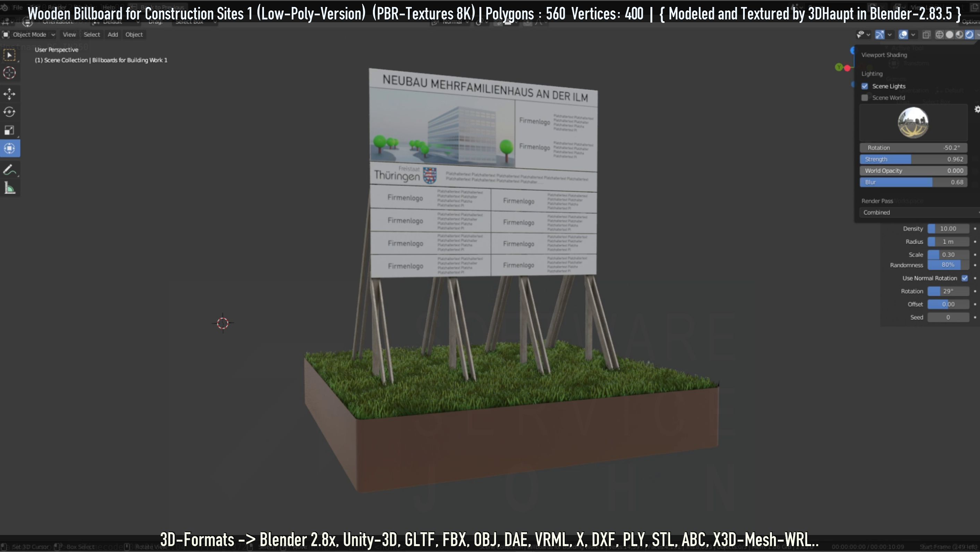Screen dimensions: 980x552
Task: Switch to Rendered shading mode
Action: pyautogui.click(x=969, y=35)
